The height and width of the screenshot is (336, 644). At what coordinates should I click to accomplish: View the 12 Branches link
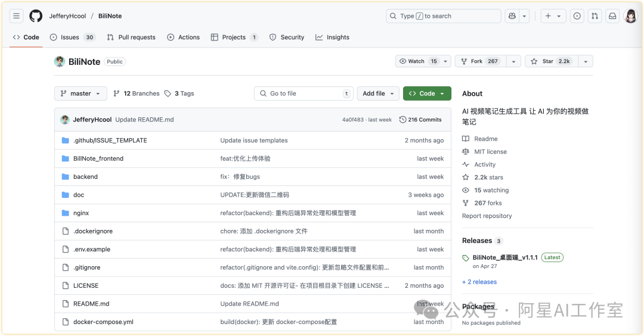[137, 94]
